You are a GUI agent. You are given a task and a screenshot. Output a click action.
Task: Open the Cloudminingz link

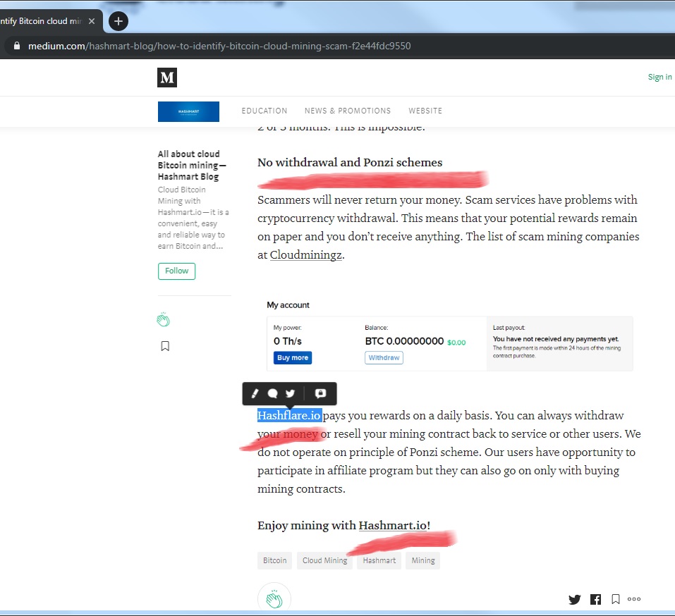(306, 254)
